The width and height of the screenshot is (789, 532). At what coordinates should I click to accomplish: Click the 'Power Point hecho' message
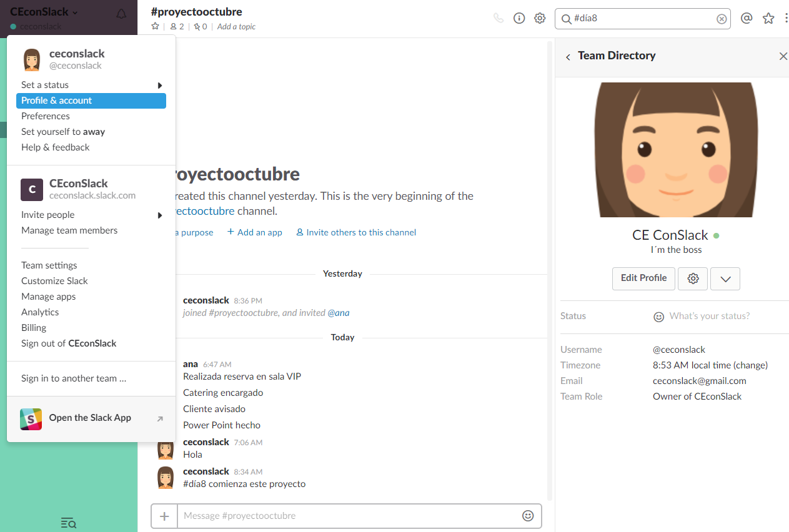pos(222,425)
